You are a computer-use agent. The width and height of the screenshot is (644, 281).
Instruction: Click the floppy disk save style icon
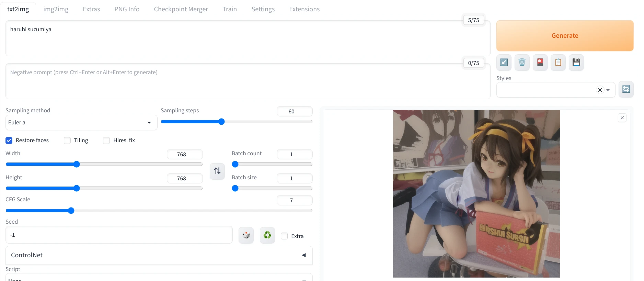(576, 63)
